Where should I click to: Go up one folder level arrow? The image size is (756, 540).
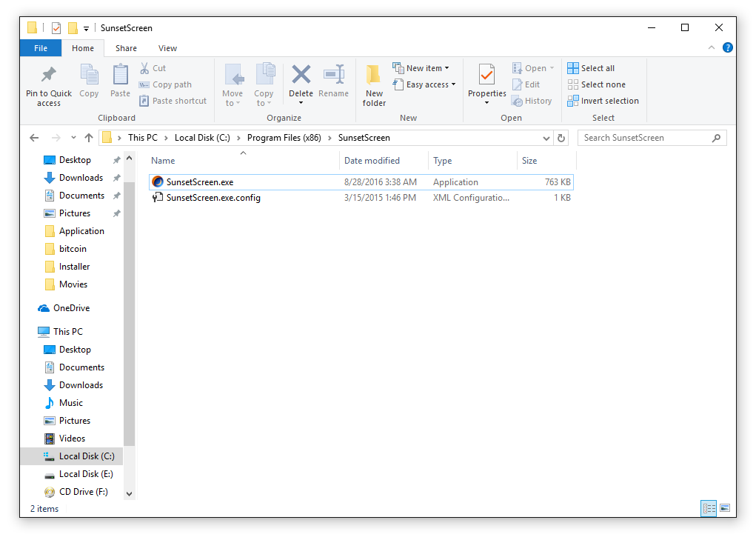point(89,138)
